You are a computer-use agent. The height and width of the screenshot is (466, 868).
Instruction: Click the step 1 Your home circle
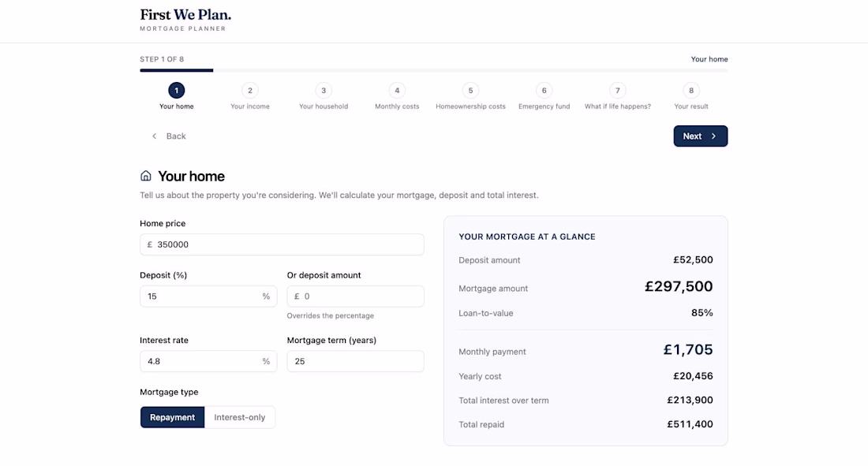[177, 90]
